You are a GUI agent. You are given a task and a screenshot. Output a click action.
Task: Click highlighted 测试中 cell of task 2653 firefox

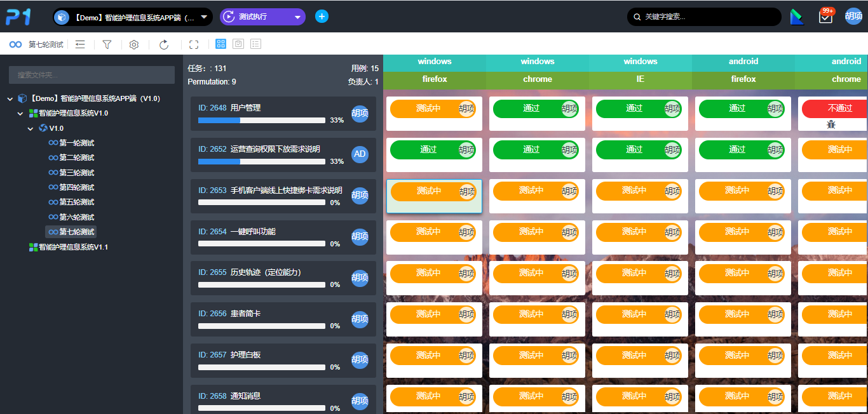[434, 196]
